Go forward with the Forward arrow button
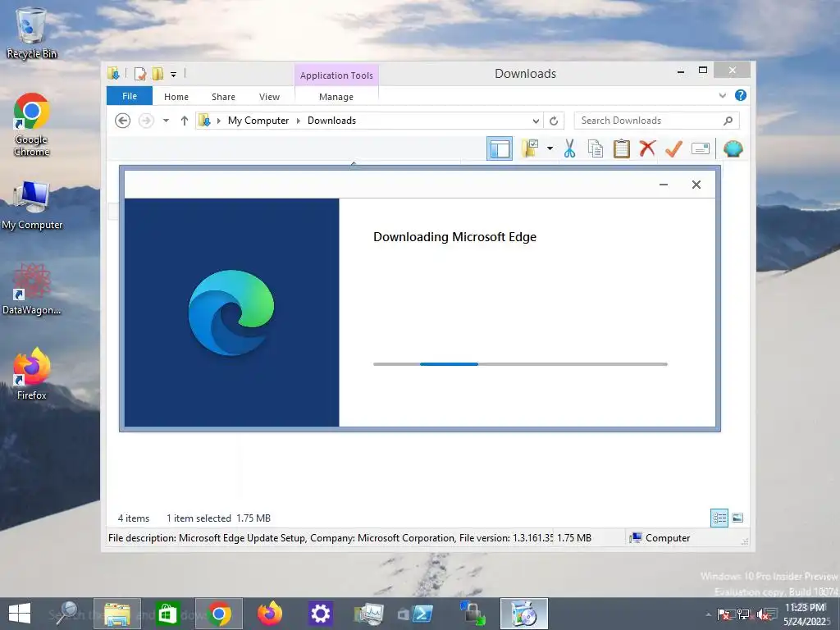 coord(146,121)
